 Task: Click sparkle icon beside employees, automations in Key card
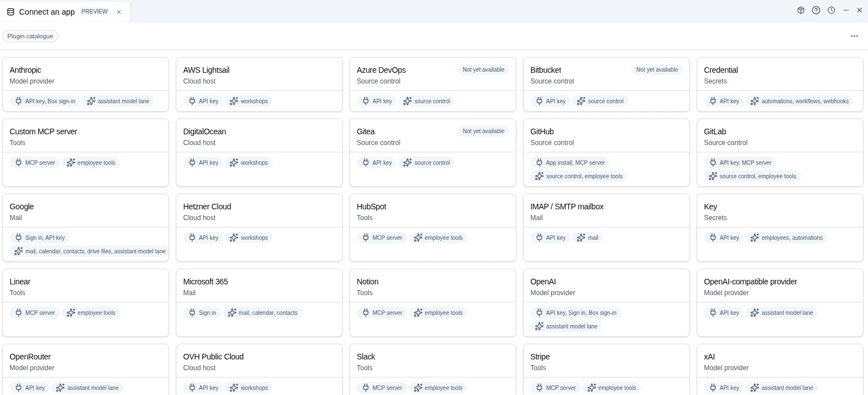point(755,238)
